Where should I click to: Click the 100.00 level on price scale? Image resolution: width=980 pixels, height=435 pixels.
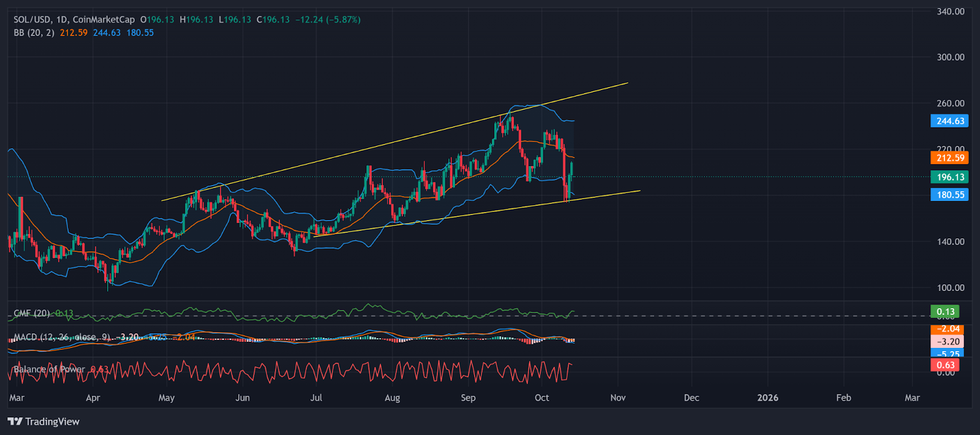pos(950,287)
